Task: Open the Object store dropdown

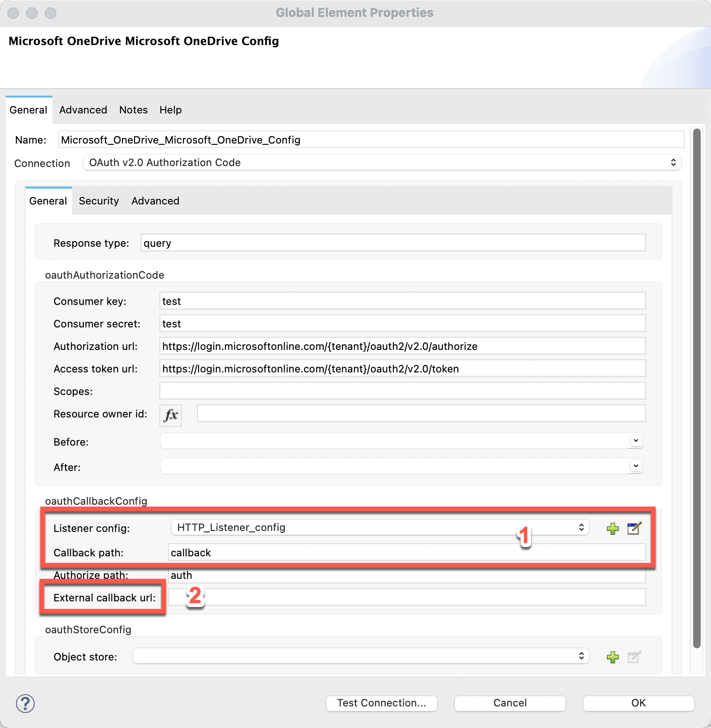Action: tap(582, 656)
